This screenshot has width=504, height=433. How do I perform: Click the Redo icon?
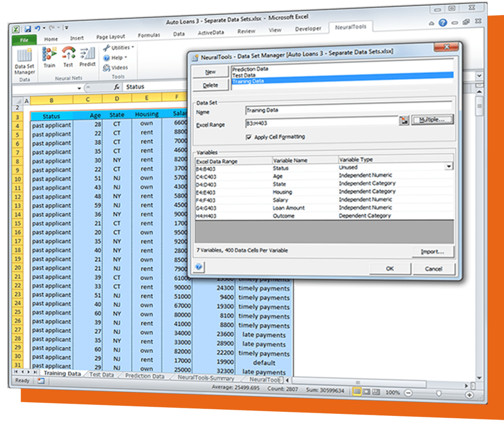point(52,28)
